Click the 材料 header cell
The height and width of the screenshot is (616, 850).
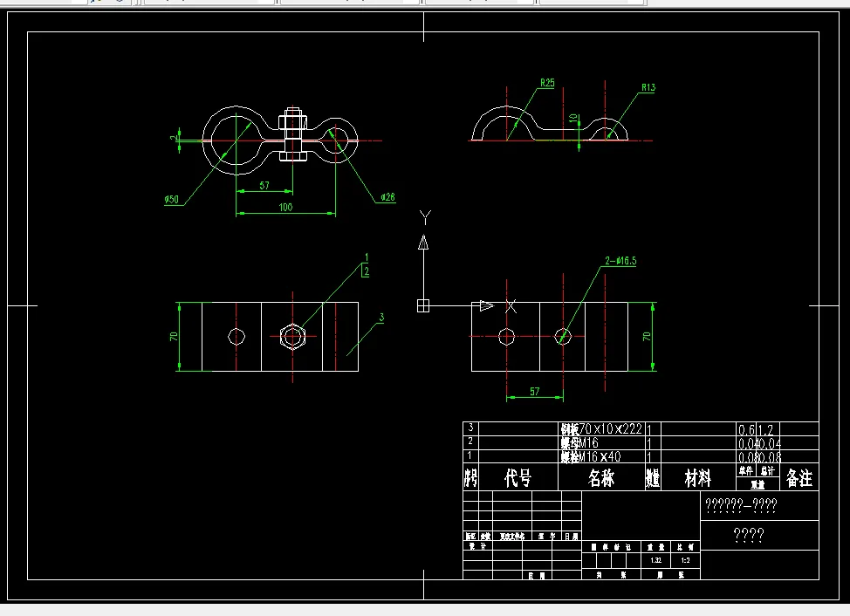point(698,478)
